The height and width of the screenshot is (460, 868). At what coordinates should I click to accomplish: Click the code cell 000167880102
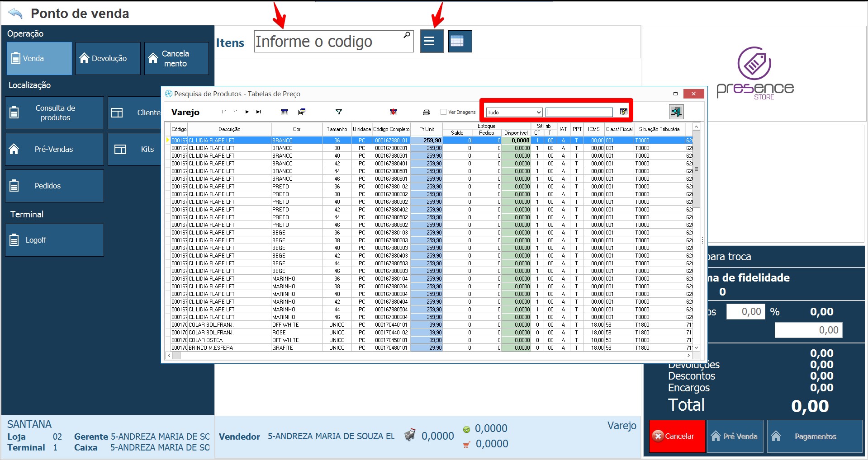coord(391,187)
